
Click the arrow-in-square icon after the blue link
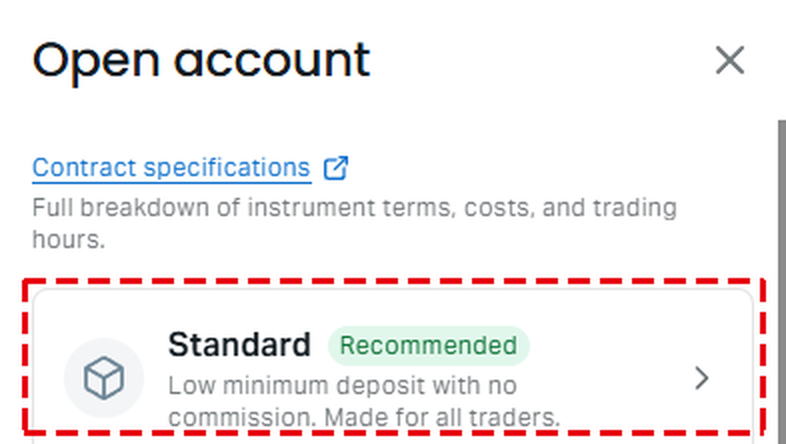click(335, 168)
